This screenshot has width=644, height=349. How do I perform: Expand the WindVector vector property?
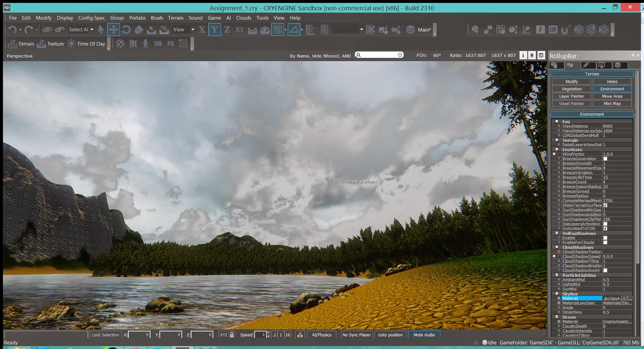[x=554, y=154]
